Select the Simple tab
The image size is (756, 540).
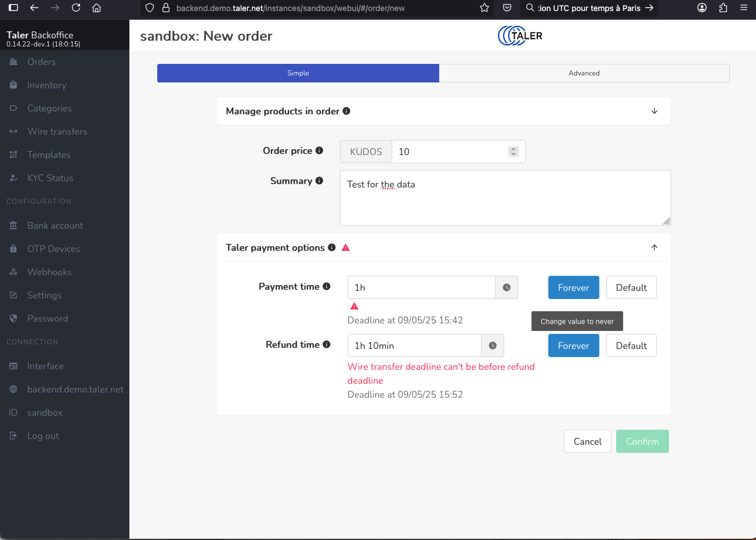coord(298,73)
